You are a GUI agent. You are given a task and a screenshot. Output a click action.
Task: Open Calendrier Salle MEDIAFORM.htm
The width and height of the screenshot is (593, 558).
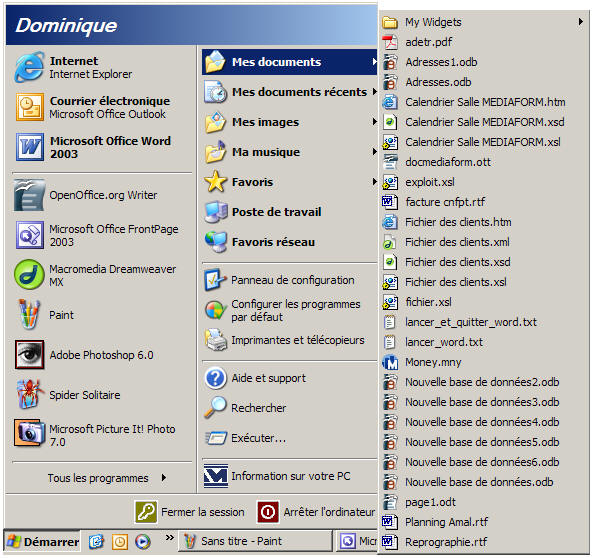[x=483, y=102]
